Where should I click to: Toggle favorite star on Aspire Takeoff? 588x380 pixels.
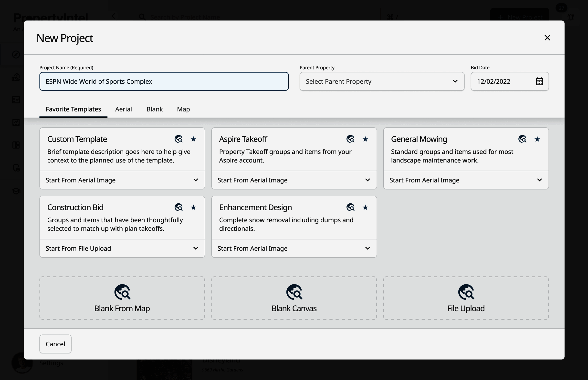(365, 139)
